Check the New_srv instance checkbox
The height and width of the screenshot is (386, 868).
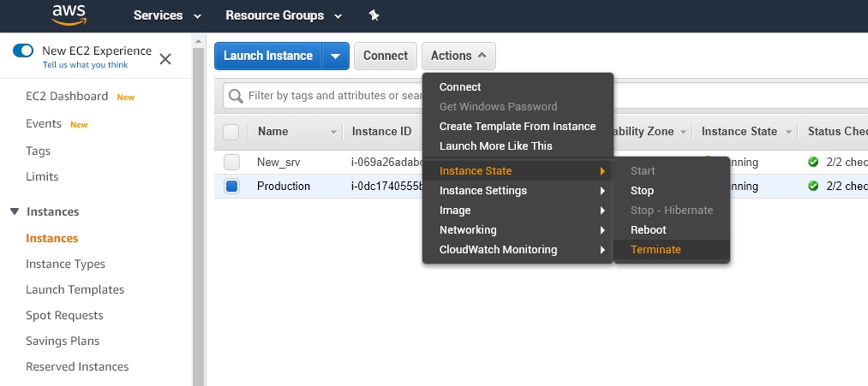coord(231,163)
